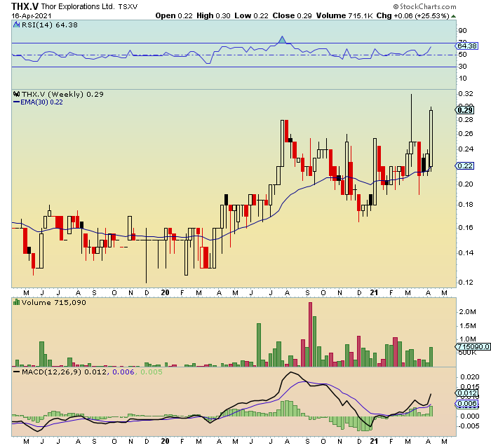This screenshot has width=491, height=448.
Task: Click the -0.005 MACD axis label
Action: [x=468, y=426]
